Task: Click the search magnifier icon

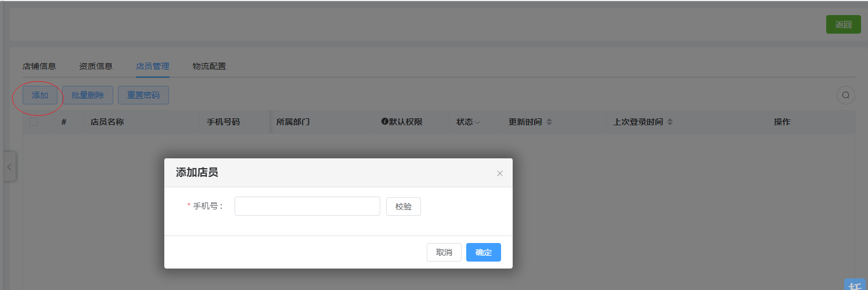Action: tap(845, 95)
